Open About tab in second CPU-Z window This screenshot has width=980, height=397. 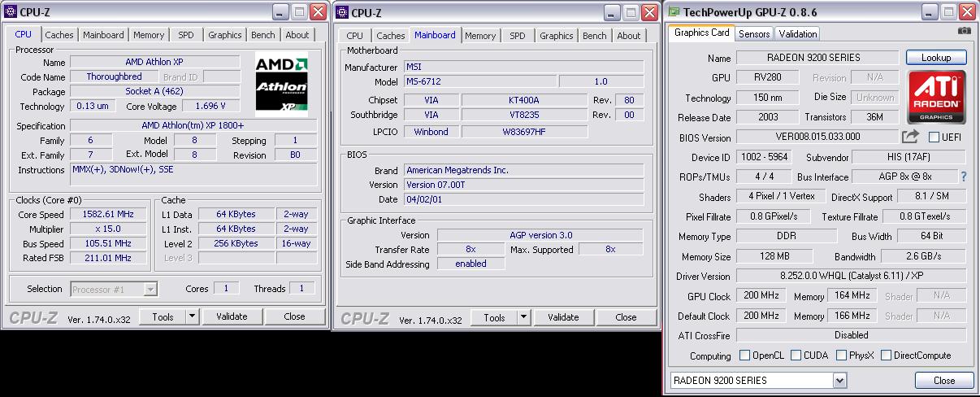pos(629,36)
